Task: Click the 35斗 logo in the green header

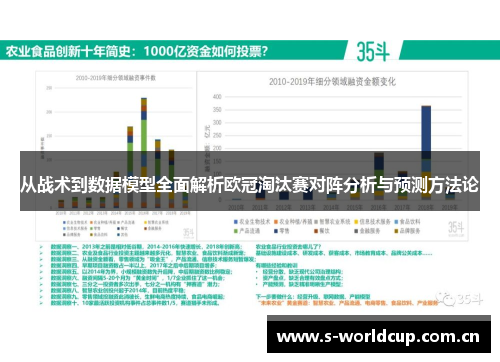Action: (x=373, y=52)
